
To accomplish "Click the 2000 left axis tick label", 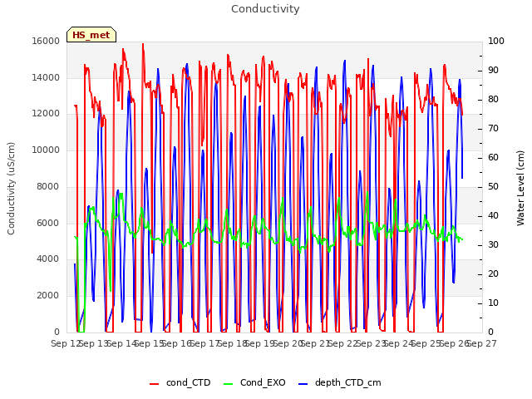I will tap(48, 296).
